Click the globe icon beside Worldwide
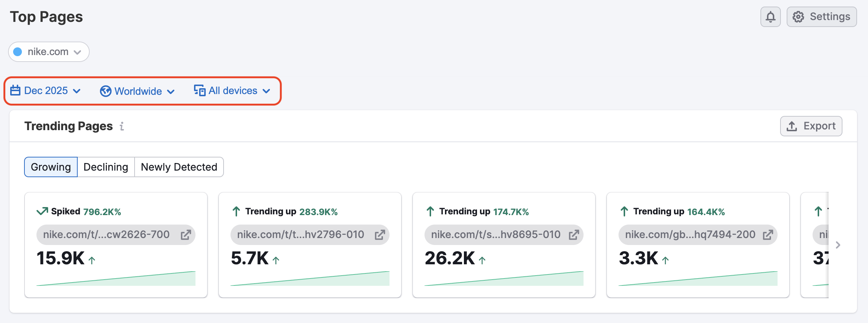The image size is (868, 323). click(105, 91)
